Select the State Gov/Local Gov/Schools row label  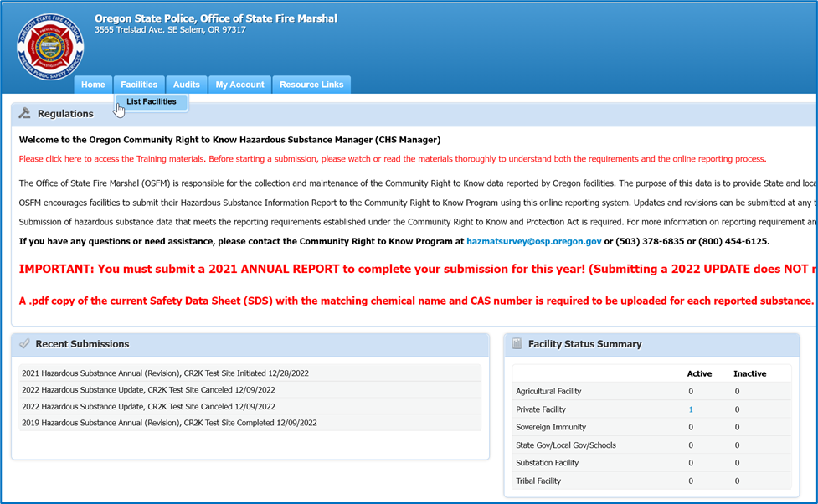565,445
